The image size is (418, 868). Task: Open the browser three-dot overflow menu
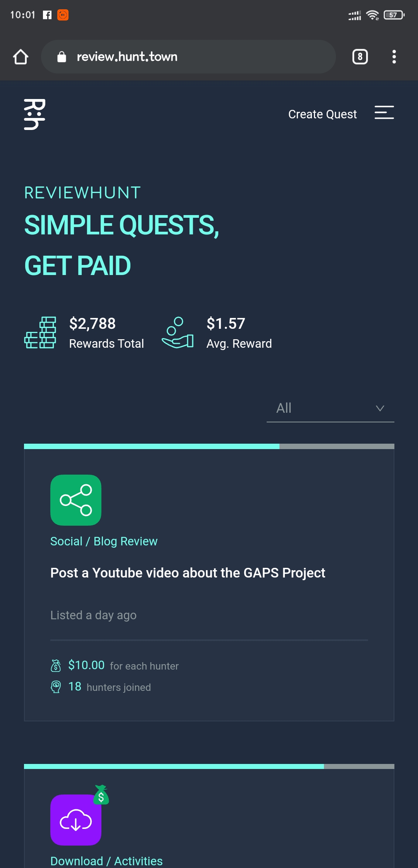click(394, 56)
